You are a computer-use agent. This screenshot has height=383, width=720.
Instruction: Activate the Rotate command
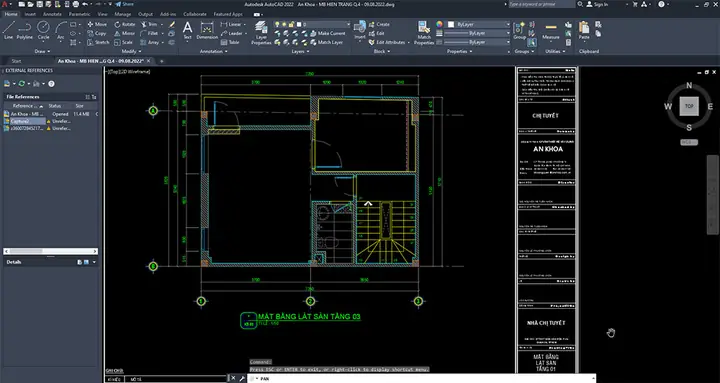click(125, 24)
